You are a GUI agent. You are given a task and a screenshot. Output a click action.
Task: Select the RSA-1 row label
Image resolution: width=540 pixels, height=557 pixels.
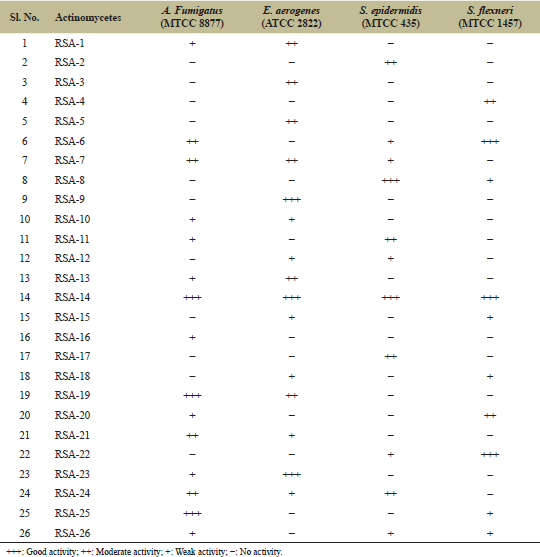pyautogui.click(x=69, y=43)
